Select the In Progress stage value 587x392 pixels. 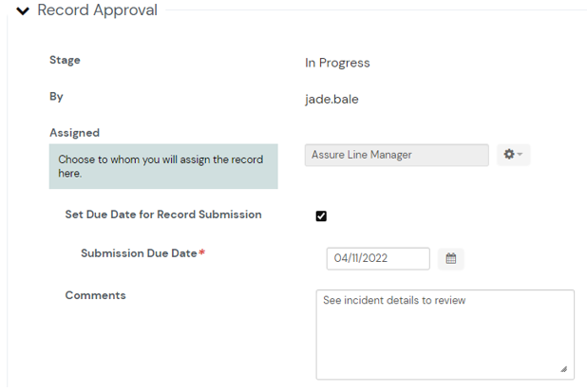click(337, 63)
